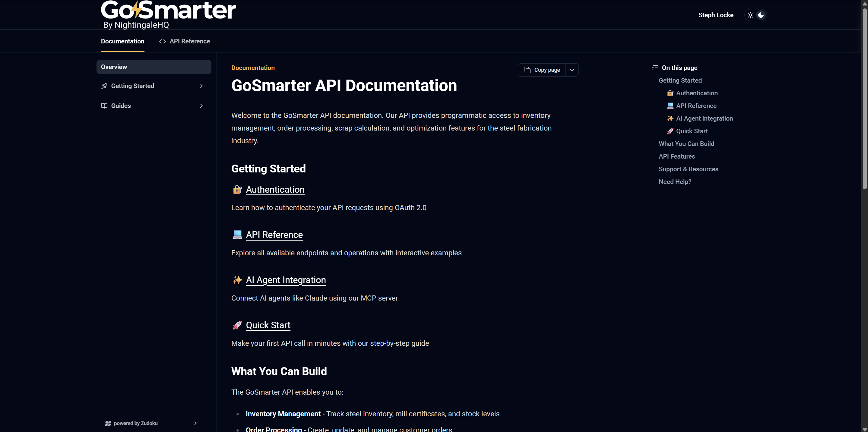Screen dimensions: 868x432
Task: Click the rocket icon beside Getting Started
Action: pos(104,86)
